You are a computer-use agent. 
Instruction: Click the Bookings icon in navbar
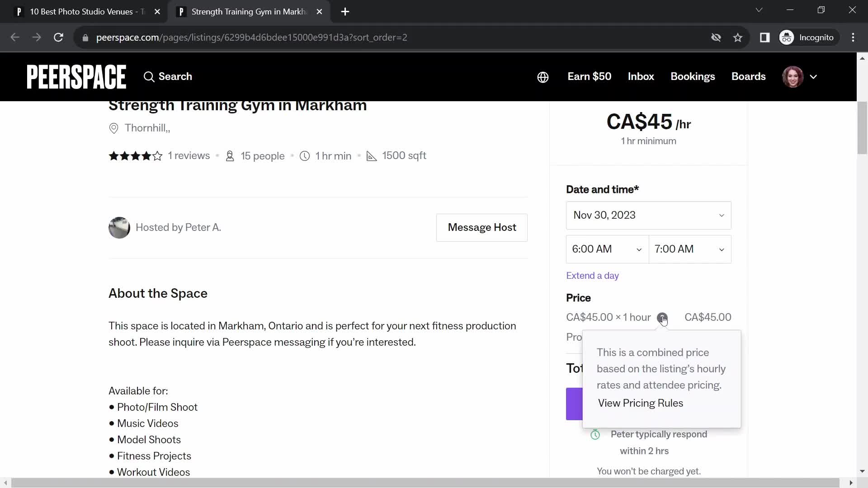pos(693,76)
